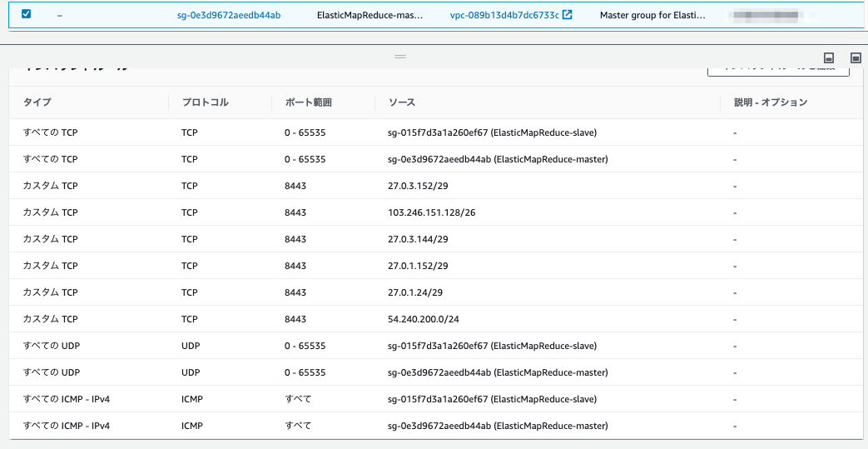Click the タイプ column header
Image resolution: width=868 pixels, height=449 pixels.
click(x=37, y=102)
